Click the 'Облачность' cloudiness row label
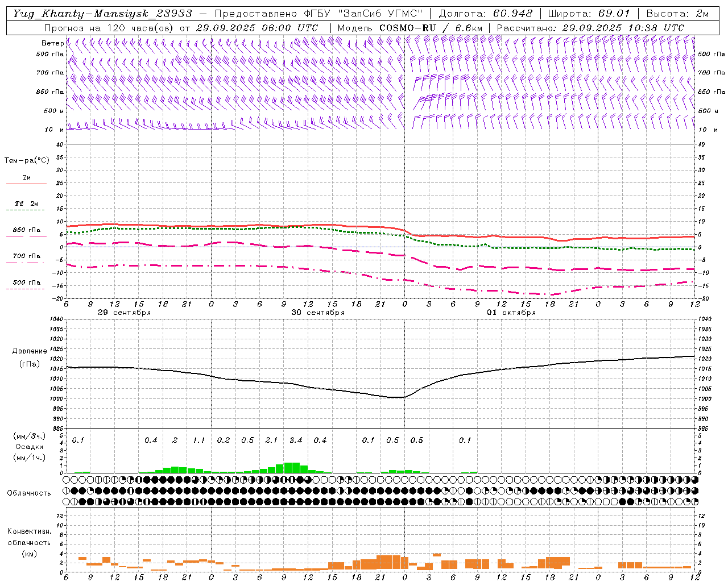The width and height of the screenshot is (728, 582). click(x=29, y=493)
